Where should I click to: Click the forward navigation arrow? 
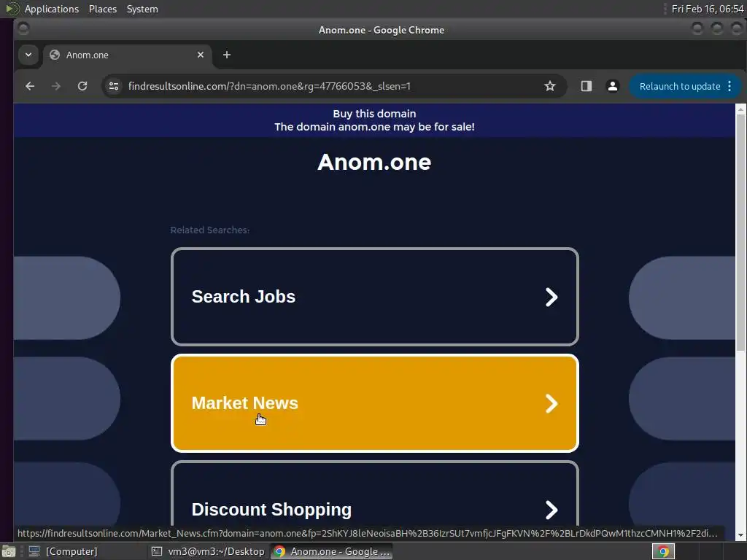(x=56, y=86)
